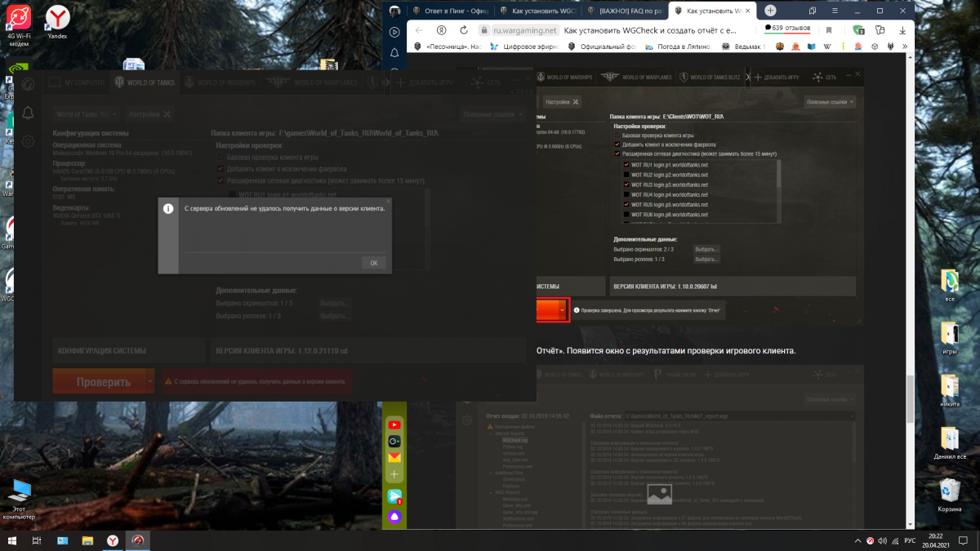
Task: Open the WGCheck notifications bell
Action: pyautogui.click(x=28, y=113)
